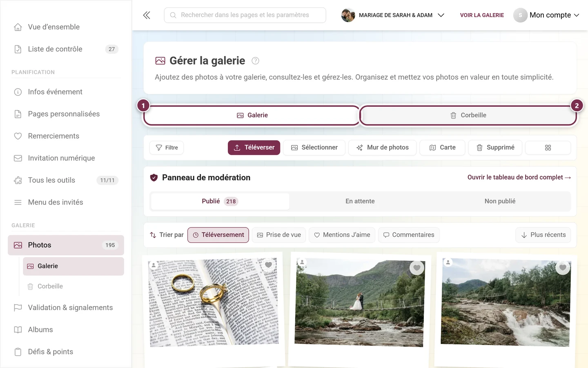Like the couple on bridge photo heart

(416, 268)
